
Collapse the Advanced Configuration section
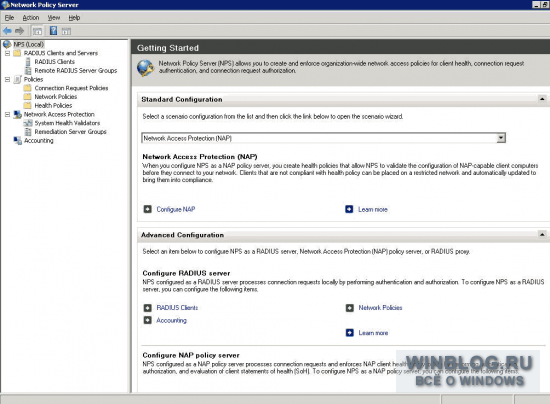[542, 235]
